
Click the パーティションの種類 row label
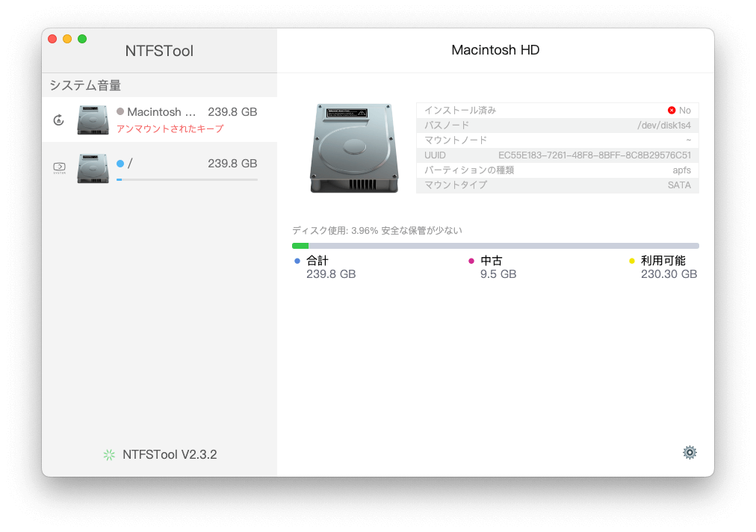coord(469,170)
